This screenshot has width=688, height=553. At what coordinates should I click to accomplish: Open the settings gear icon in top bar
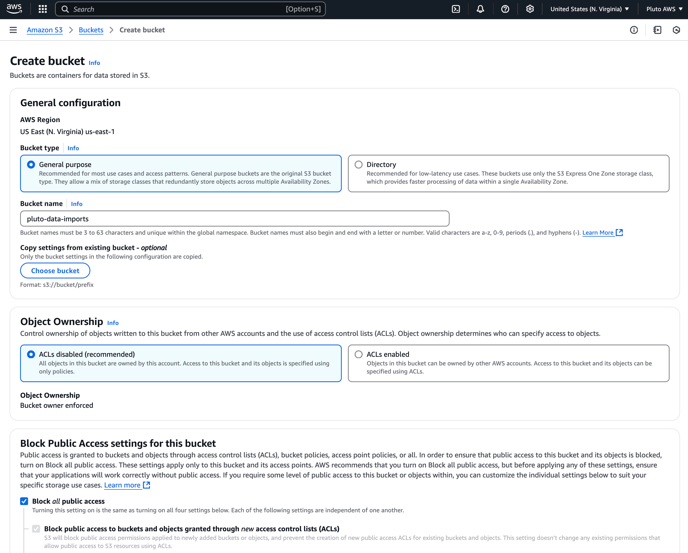[x=530, y=9]
